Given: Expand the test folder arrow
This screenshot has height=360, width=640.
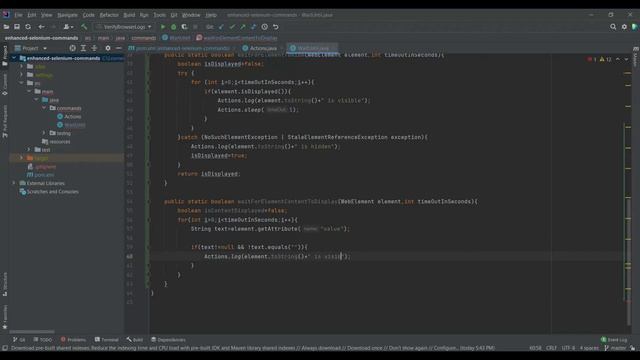Looking at the screenshot, I should pos(29,150).
